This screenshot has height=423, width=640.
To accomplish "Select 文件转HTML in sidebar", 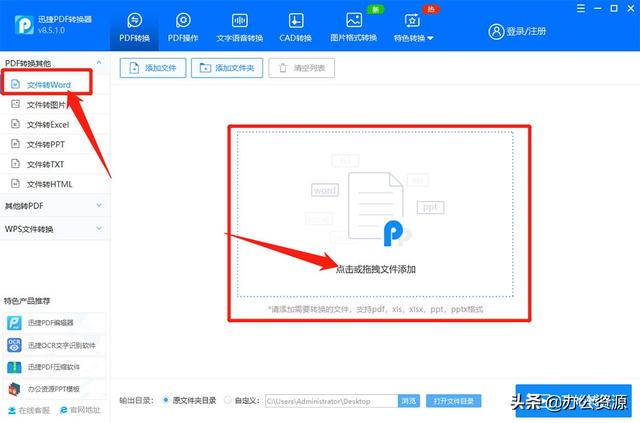I will click(55, 184).
